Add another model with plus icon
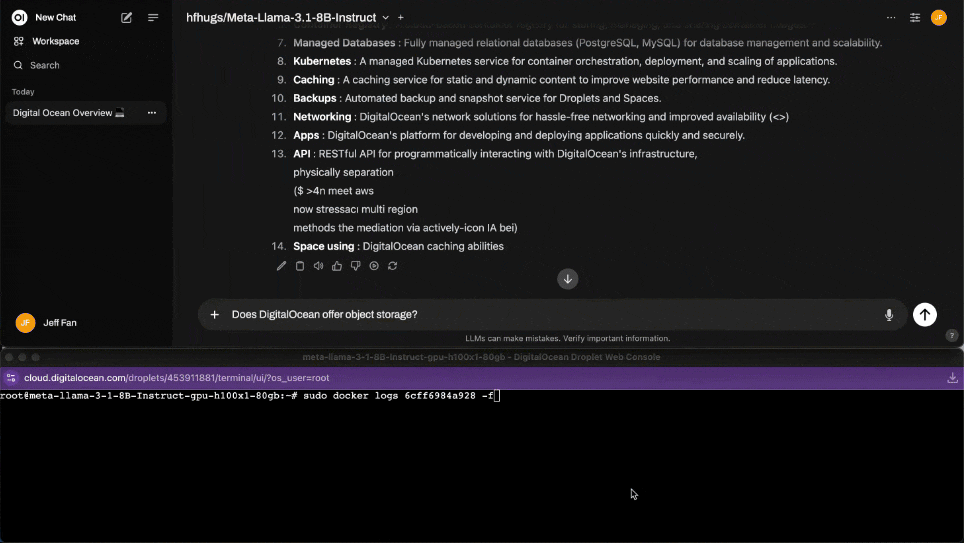Viewport: 964px width, 543px height. coord(401,18)
